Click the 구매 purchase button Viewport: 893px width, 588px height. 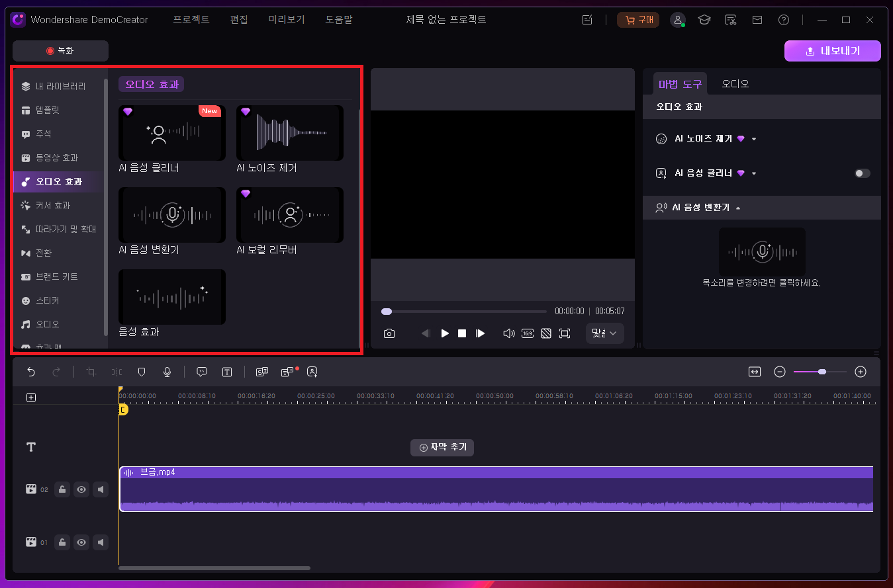pyautogui.click(x=638, y=20)
